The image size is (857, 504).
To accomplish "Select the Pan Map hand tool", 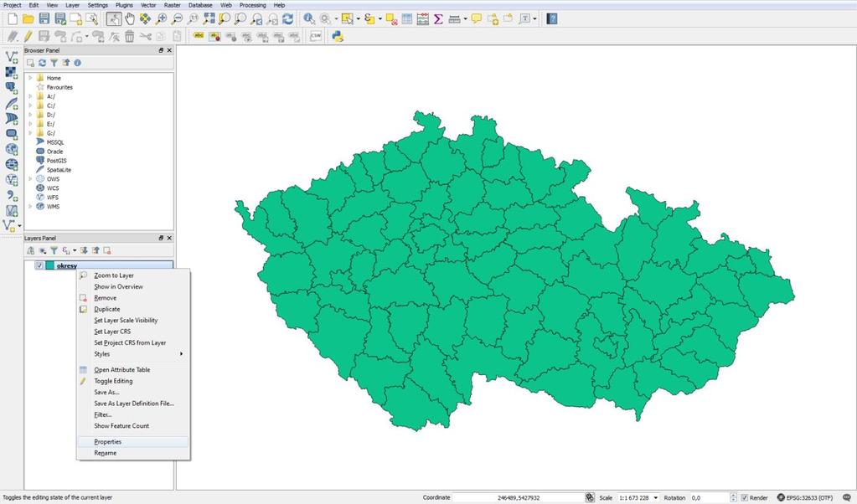I will [x=130, y=19].
